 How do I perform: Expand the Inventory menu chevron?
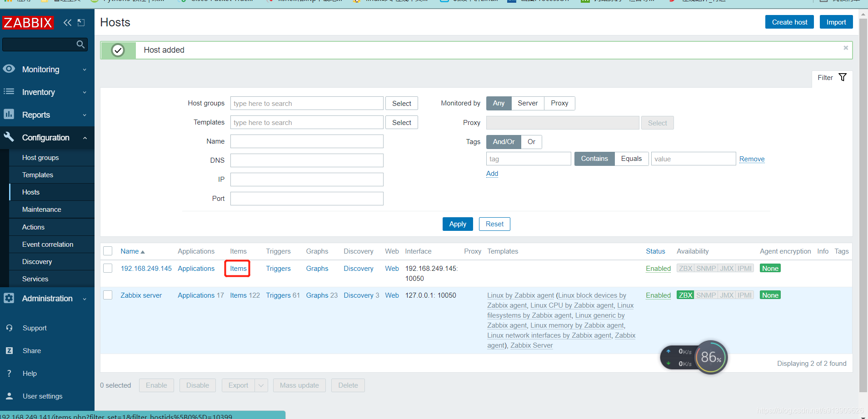(85, 92)
